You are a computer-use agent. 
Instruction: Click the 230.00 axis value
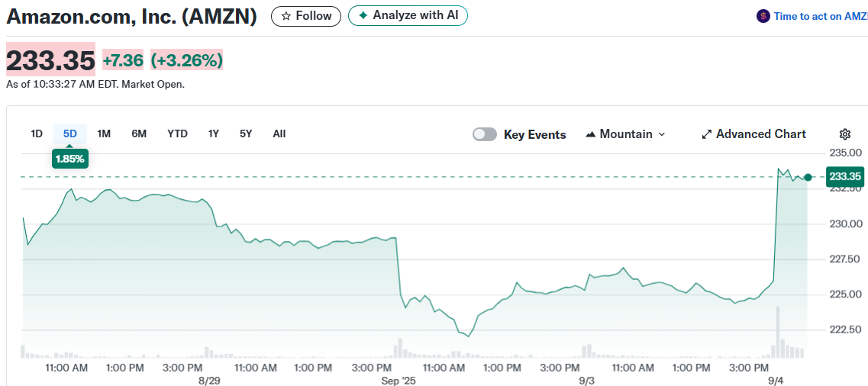pos(847,224)
